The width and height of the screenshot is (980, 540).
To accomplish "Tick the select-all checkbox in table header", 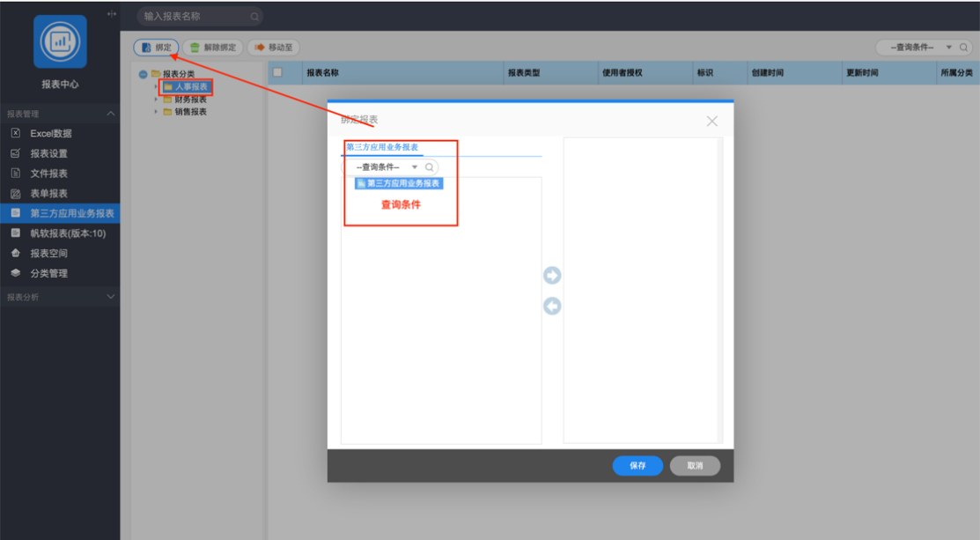I will [277, 73].
